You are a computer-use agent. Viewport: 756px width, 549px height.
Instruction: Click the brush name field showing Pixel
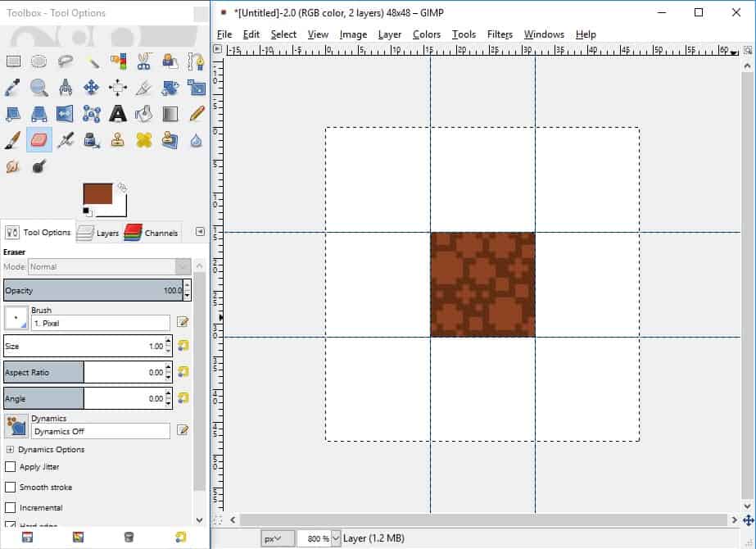100,323
